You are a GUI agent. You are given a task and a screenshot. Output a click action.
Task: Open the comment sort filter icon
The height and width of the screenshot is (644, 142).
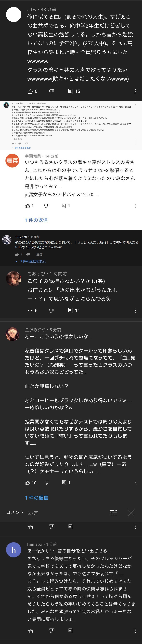pos(113,513)
